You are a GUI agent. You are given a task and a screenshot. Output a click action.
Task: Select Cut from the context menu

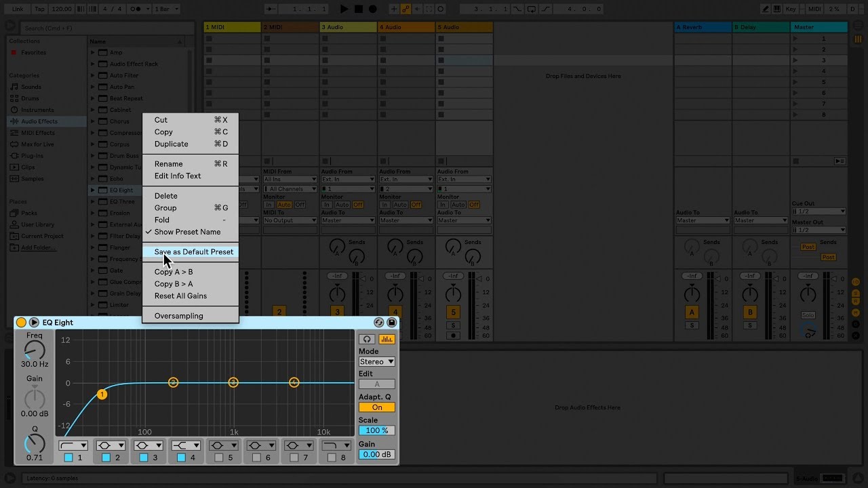pyautogui.click(x=191, y=120)
